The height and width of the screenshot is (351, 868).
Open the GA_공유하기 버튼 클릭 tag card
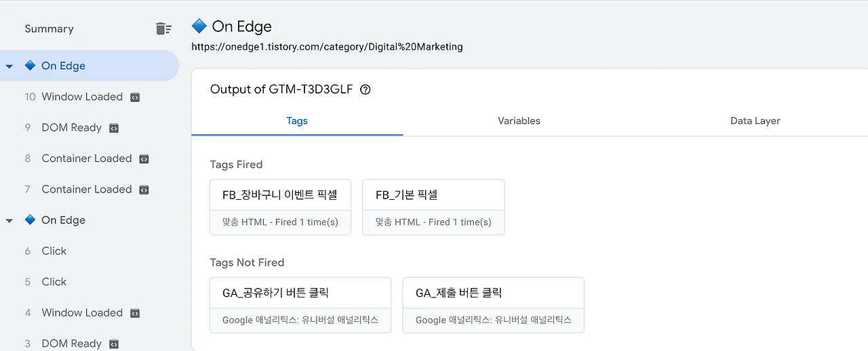(x=300, y=305)
